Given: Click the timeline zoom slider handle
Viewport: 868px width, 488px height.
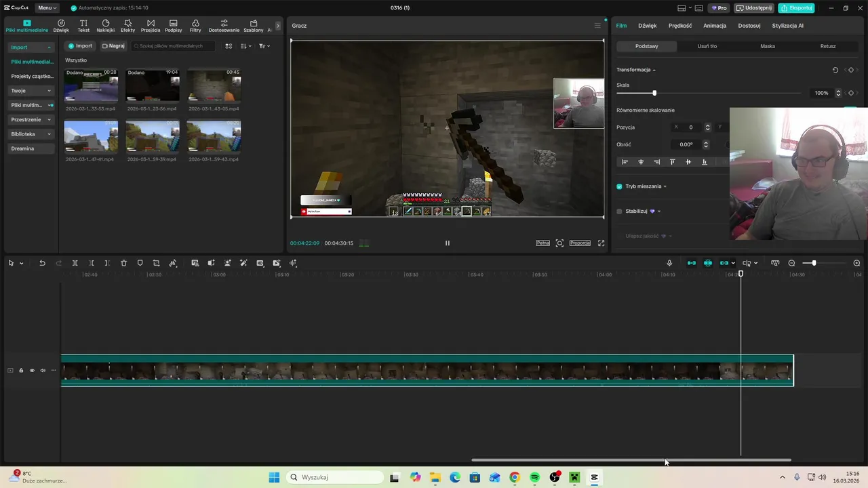Looking at the screenshot, I should pyautogui.click(x=814, y=263).
